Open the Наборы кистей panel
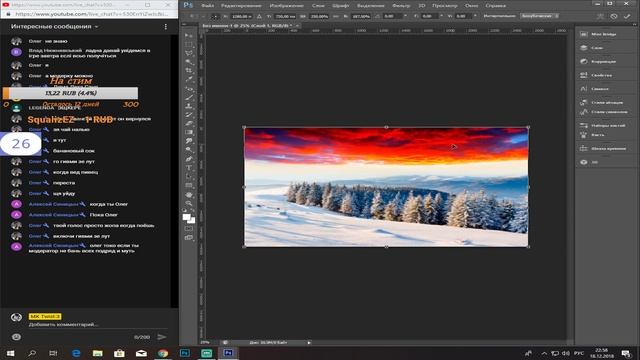The image size is (640, 360). point(602,126)
